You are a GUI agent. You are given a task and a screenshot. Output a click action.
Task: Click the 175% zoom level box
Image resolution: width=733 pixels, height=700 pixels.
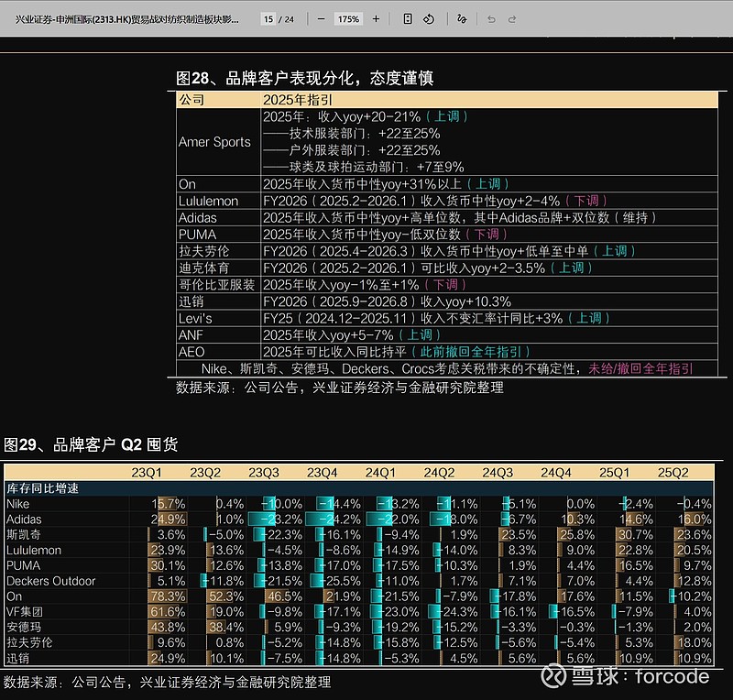[x=348, y=18]
